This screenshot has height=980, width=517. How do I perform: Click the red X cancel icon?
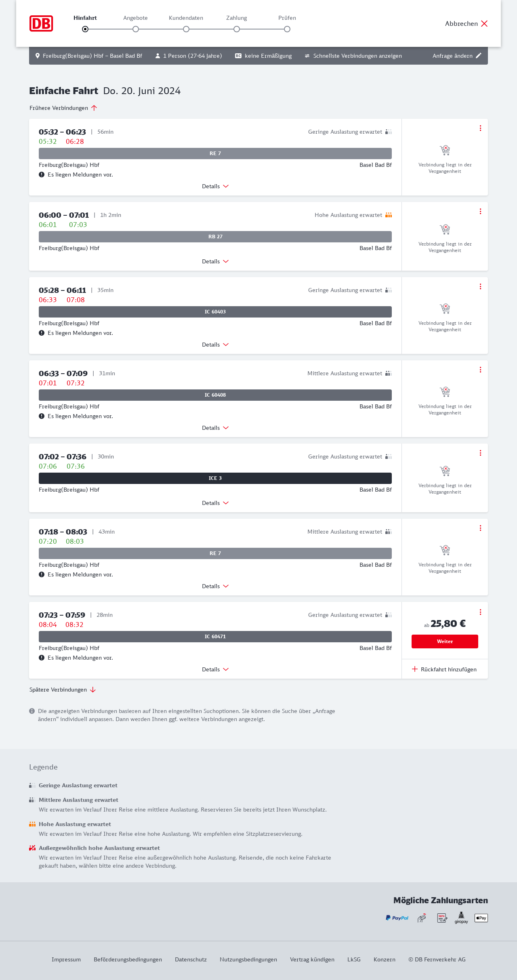484,23
